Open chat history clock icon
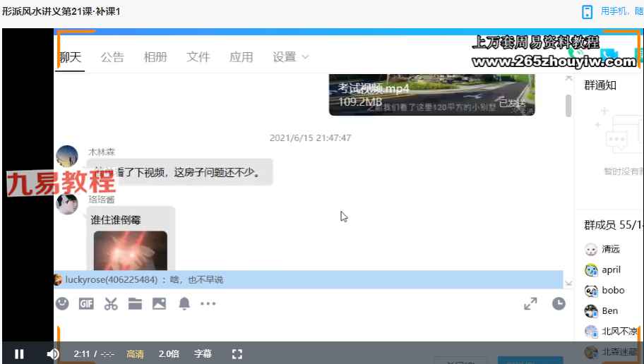Viewport: 644px width, 364px height. 559,304
